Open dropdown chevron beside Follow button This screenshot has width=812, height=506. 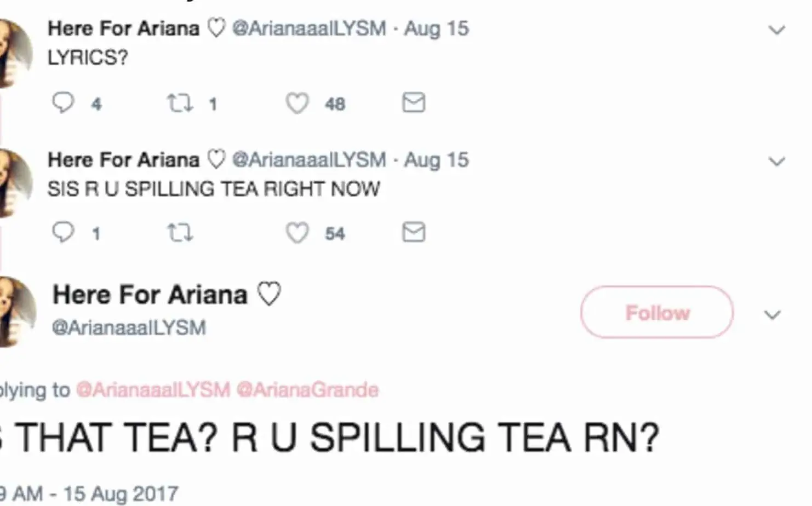[772, 314]
